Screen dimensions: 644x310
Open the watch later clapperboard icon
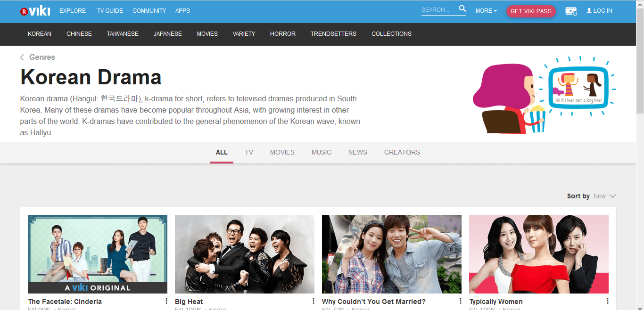571,11
